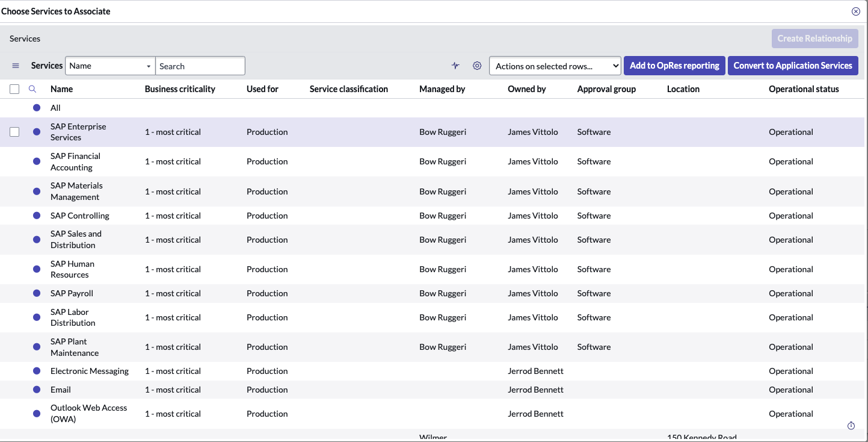Click Convert to Application Services

click(793, 66)
